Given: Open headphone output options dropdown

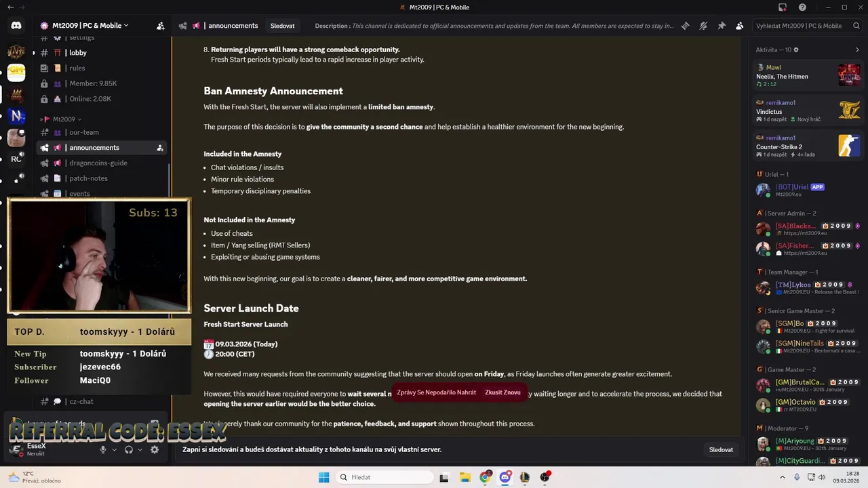Looking at the screenshot, I should [x=140, y=449].
